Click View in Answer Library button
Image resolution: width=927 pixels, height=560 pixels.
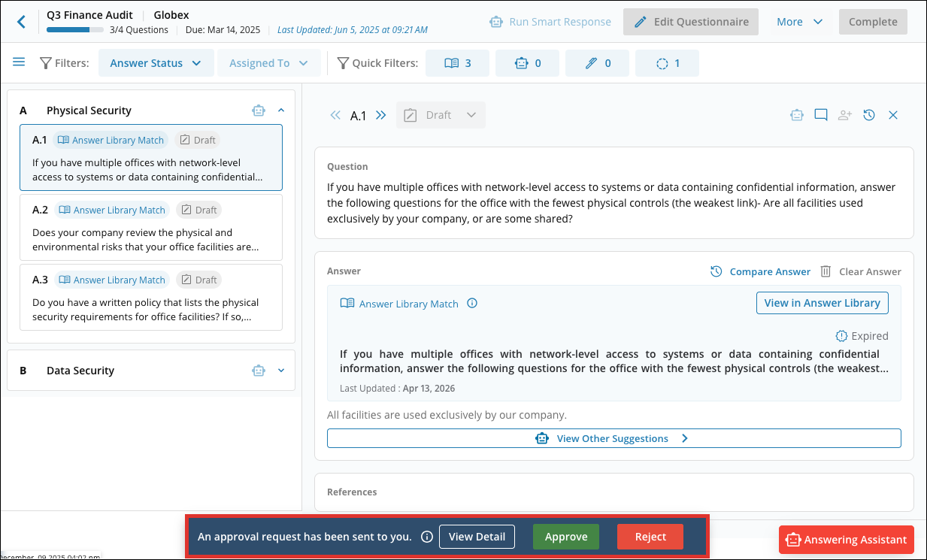(x=822, y=303)
